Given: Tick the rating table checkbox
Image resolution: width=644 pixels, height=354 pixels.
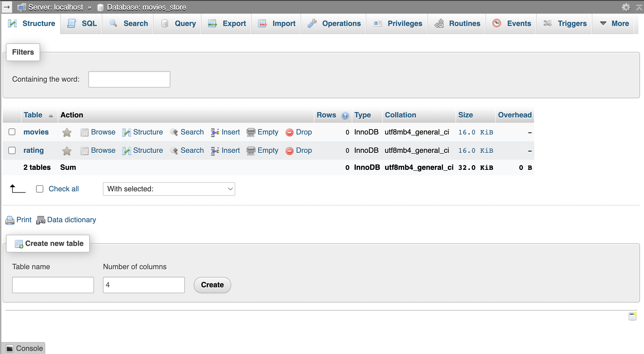Looking at the screenshot, I should [12, 150].
